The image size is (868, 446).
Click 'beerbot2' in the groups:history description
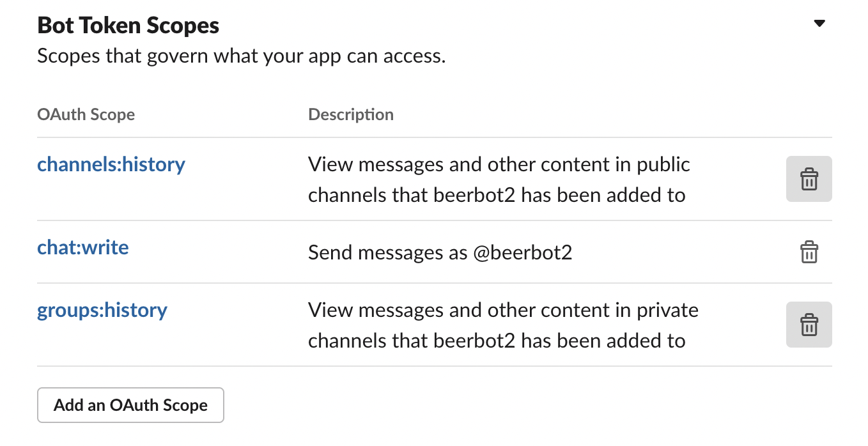(475, 341)
